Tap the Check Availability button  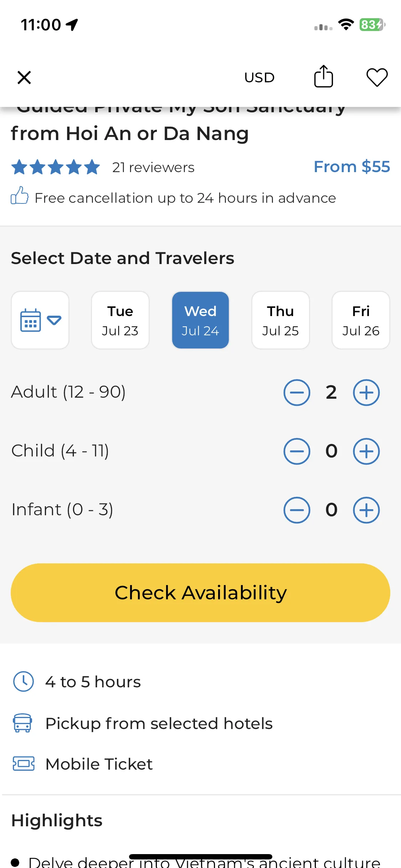[x=200, y=593]
